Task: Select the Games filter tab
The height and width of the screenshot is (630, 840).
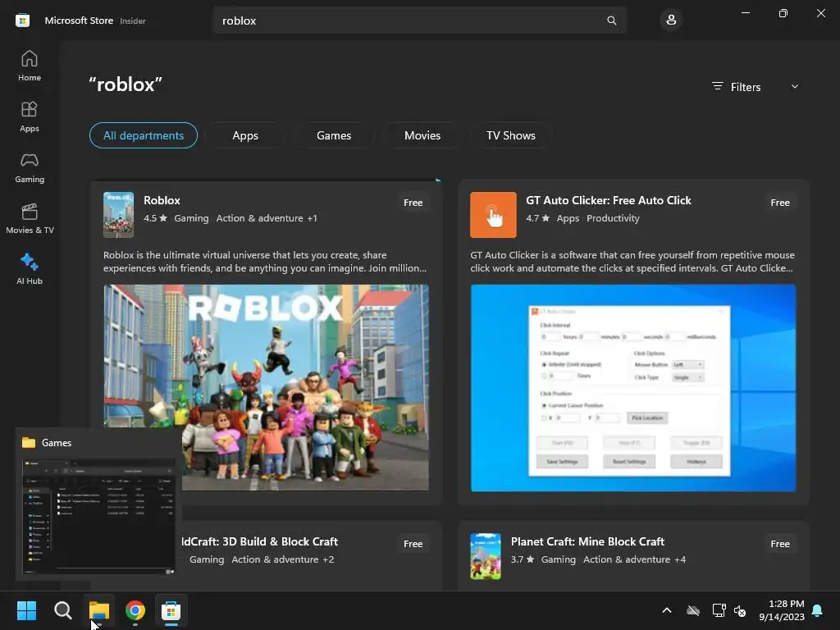Action: (x=334, y=135)
